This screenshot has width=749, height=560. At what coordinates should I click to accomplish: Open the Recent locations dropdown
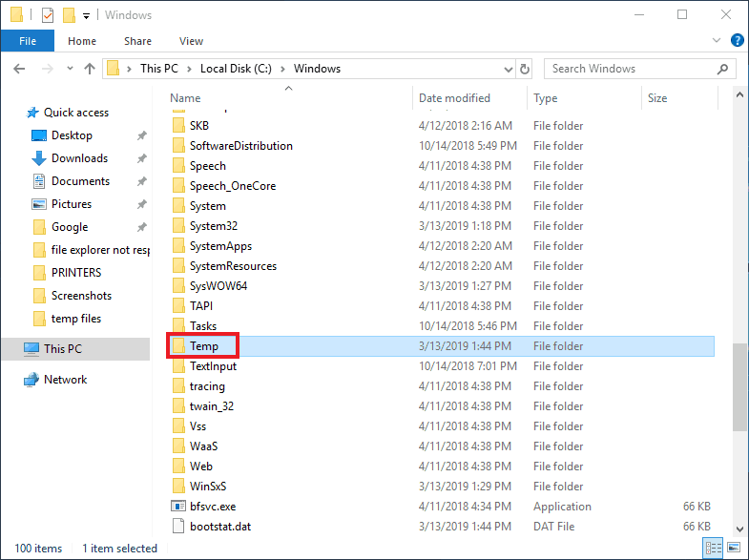(71, 69)
